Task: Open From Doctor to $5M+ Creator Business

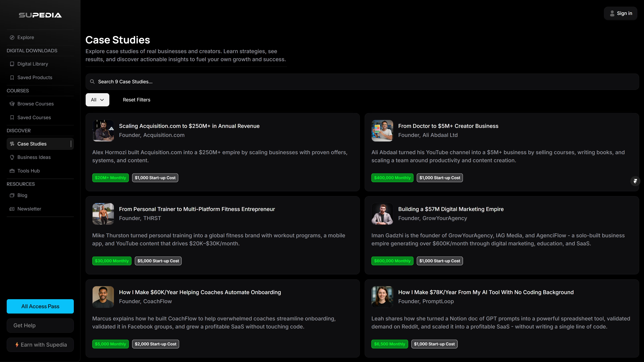Action: pyautogui.click(x=448, y=126)
